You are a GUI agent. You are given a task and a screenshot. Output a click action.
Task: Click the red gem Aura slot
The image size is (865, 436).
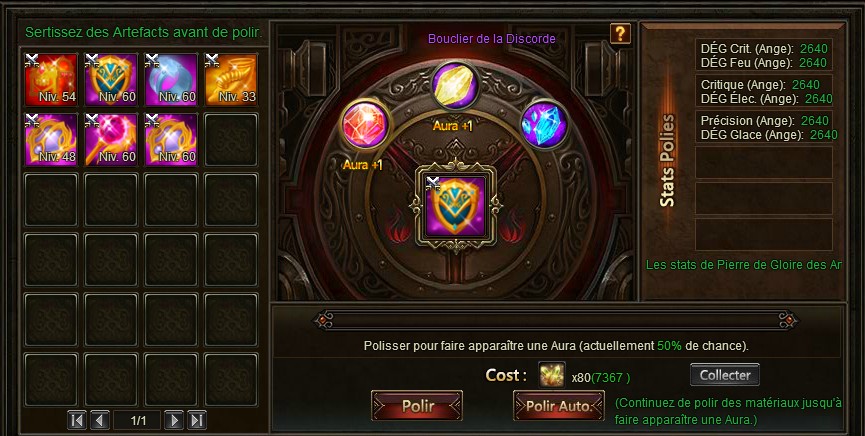[365, 125]
